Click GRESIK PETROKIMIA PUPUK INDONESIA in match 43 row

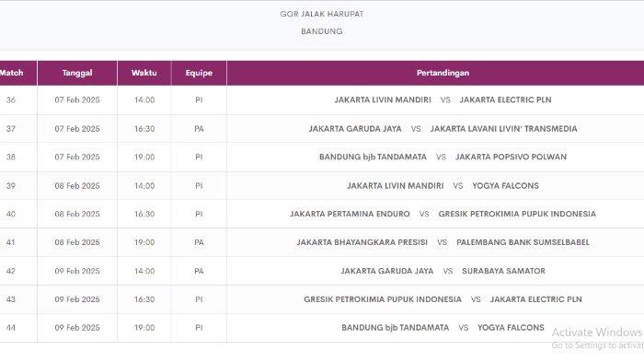coord(383,299)
